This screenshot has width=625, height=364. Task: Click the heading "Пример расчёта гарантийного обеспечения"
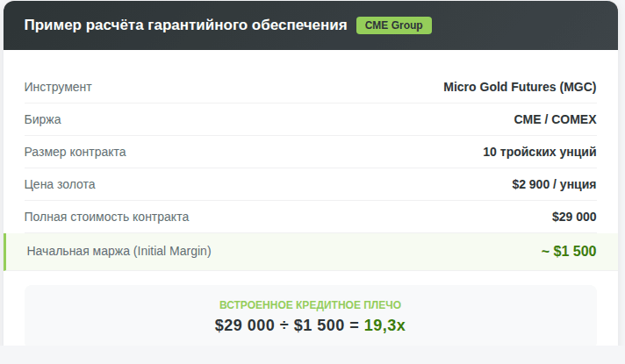click(x=185, y=25)
